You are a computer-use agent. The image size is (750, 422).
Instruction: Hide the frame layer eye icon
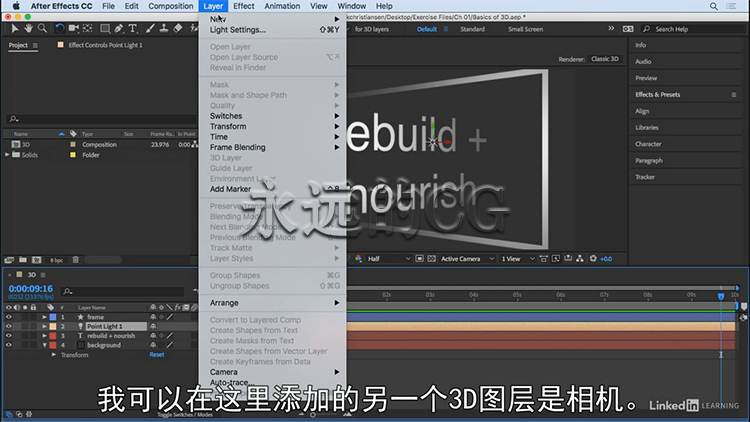[x=9, y=317]
